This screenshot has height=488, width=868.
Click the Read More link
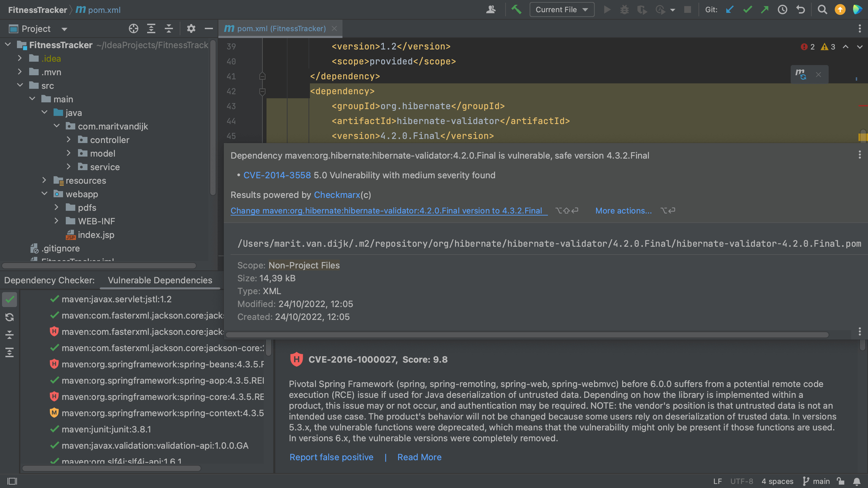coord(419,457)
